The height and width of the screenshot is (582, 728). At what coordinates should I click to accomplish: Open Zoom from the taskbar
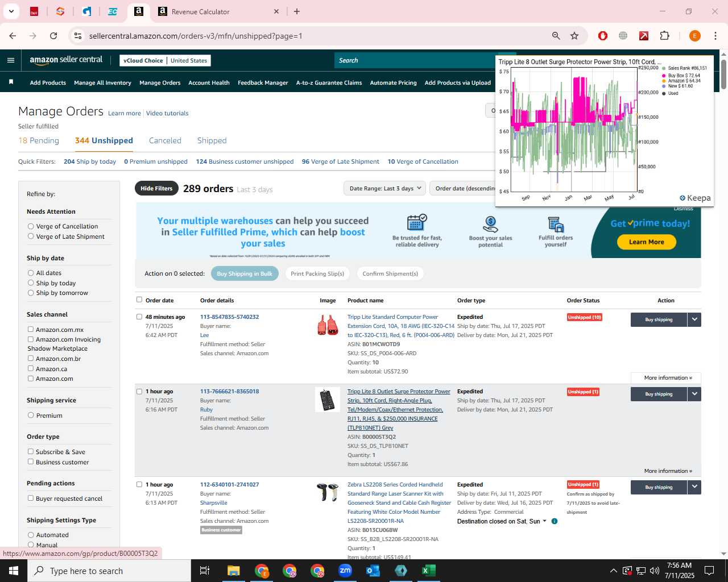(x=345, y=571)
